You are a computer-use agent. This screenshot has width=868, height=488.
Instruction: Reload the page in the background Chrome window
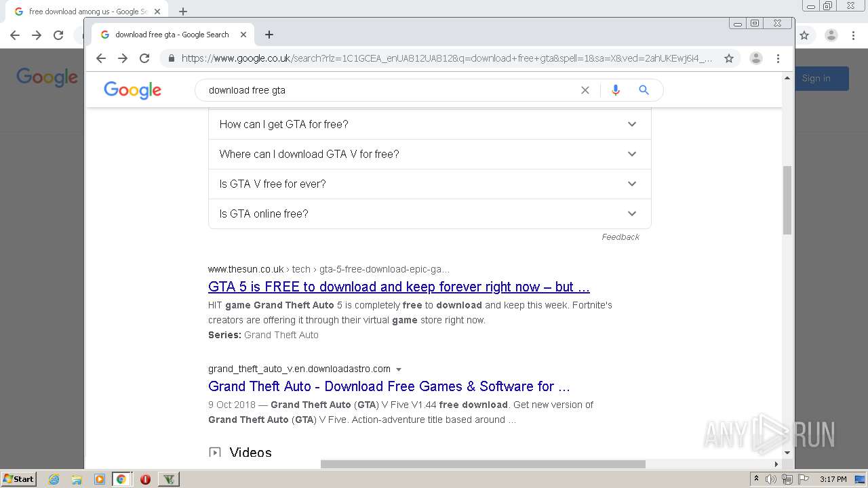pyautogui.click(x=58, y=35)
